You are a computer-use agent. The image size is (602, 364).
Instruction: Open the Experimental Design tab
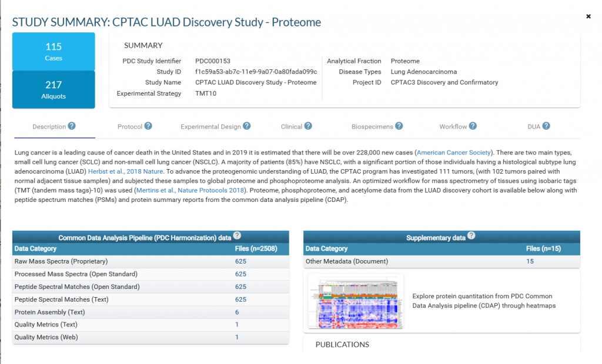tap(210, 127)
